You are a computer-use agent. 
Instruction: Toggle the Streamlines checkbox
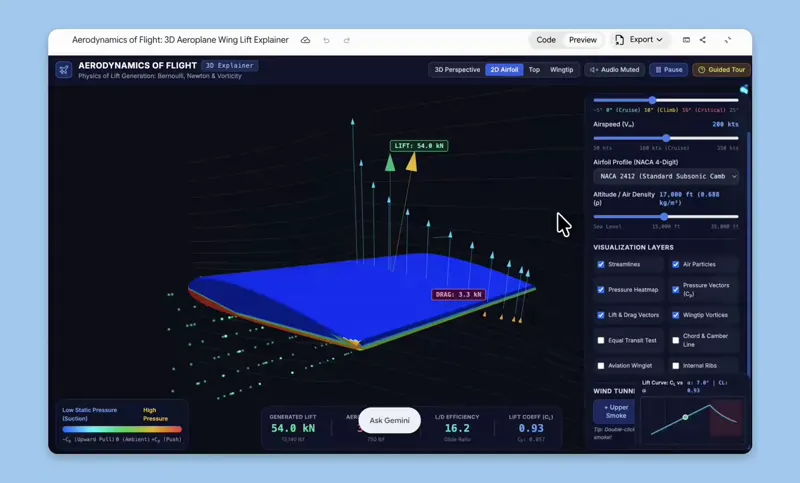point(601,264)
